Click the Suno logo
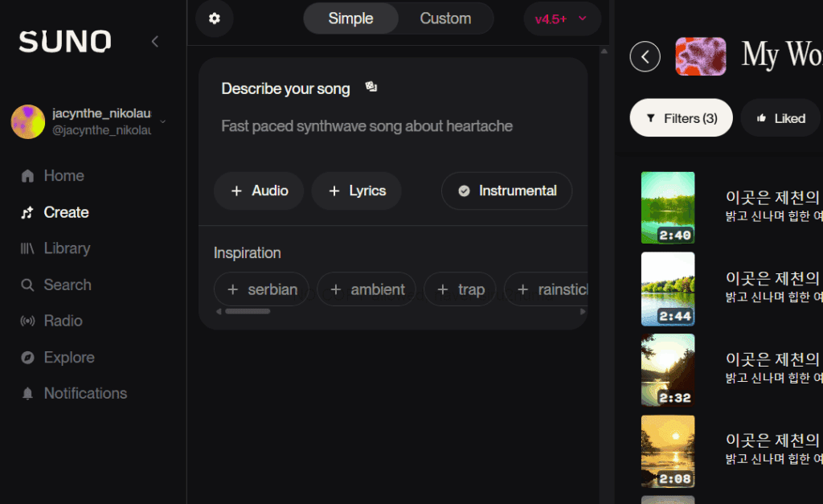 65,42
